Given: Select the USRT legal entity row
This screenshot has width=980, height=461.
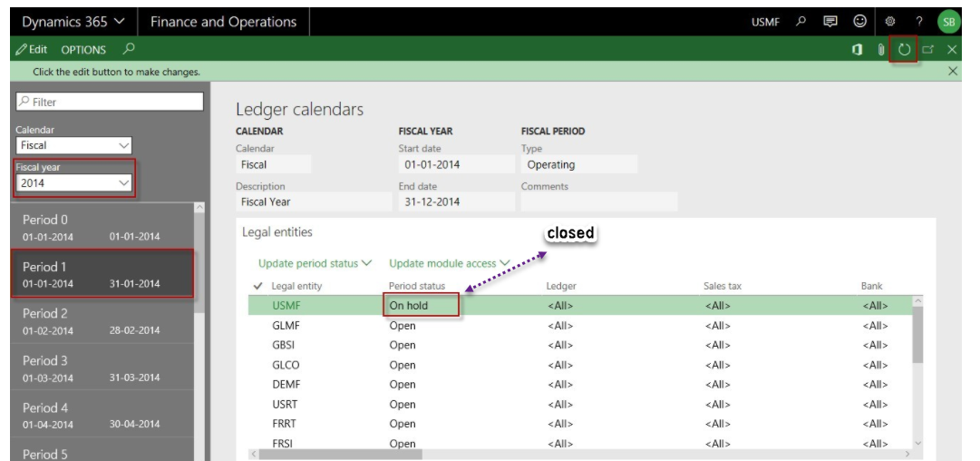Looking at the screenshot, I should pos(580,404).
